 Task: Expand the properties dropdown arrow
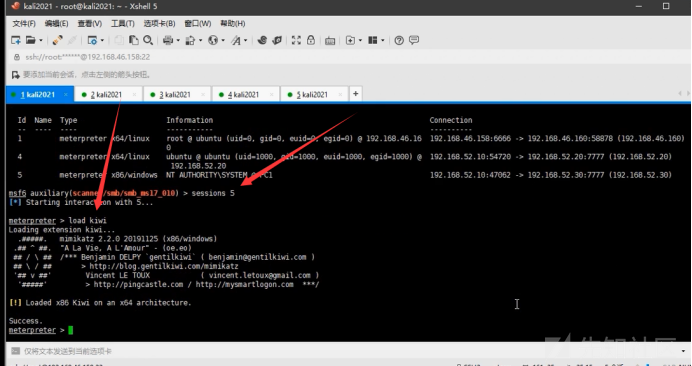(102, 41)
